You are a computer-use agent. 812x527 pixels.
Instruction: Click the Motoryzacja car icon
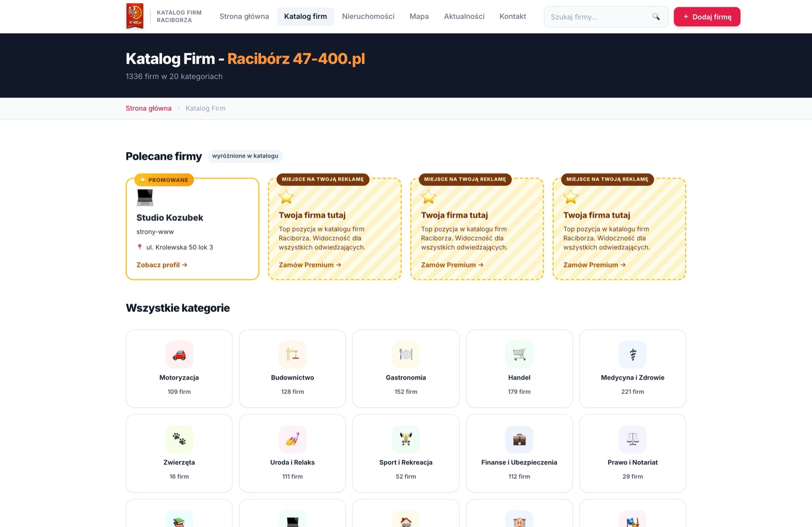pos(179,354)
